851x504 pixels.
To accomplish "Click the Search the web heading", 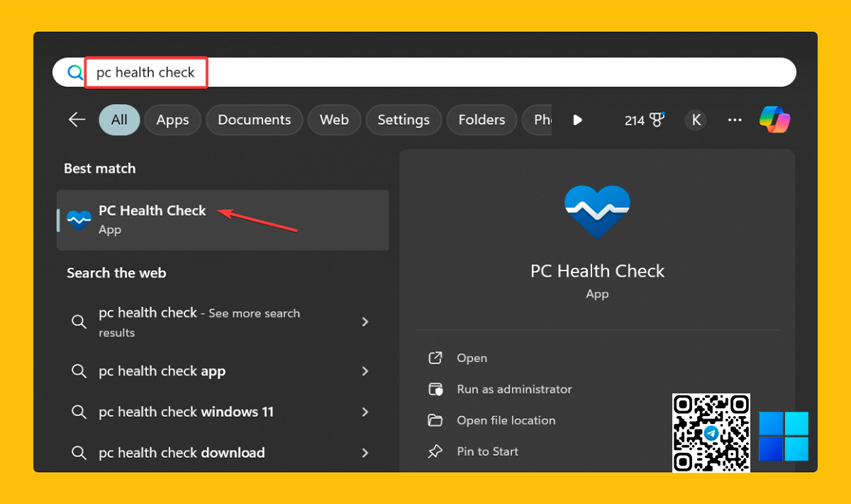I will click(116, 273).
